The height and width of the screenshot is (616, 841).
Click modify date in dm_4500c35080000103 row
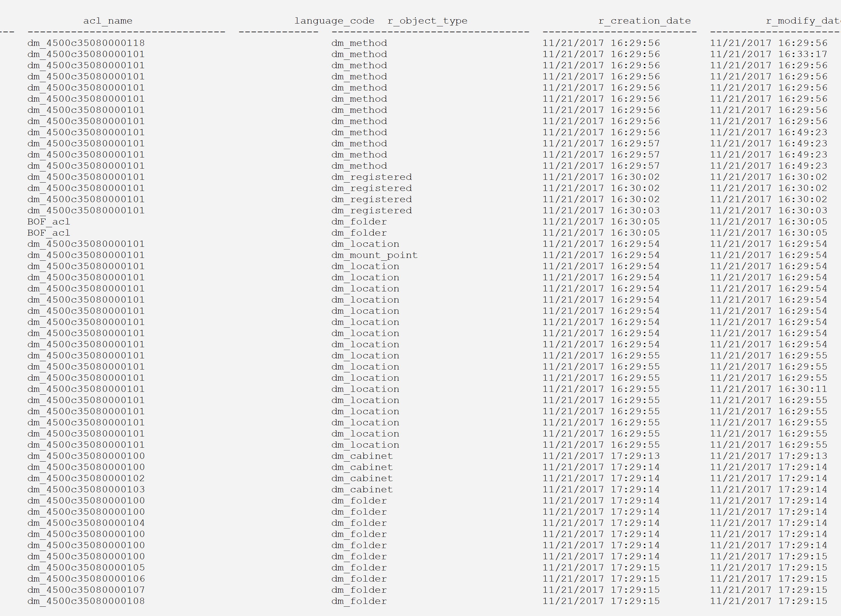coord(769,490)
